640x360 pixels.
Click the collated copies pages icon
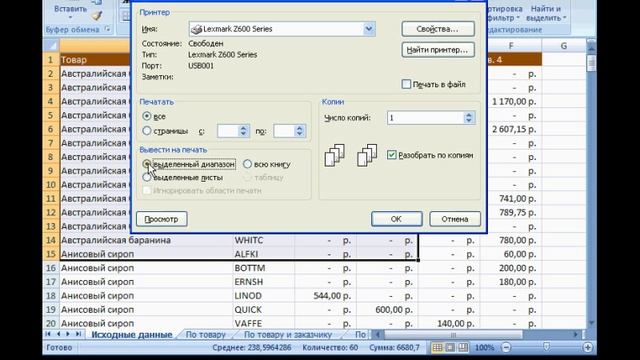[x=335, y=155]
